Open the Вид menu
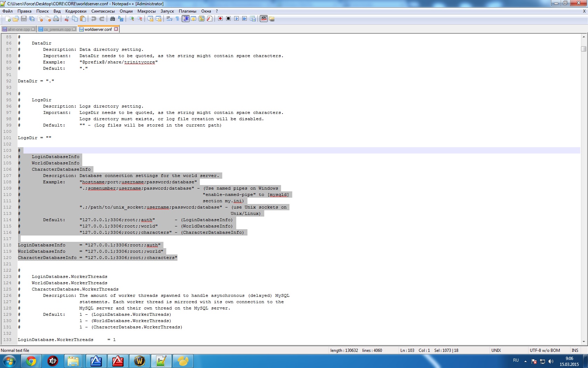The width and height of the screenshot is (588, 368). click(57, 11)
